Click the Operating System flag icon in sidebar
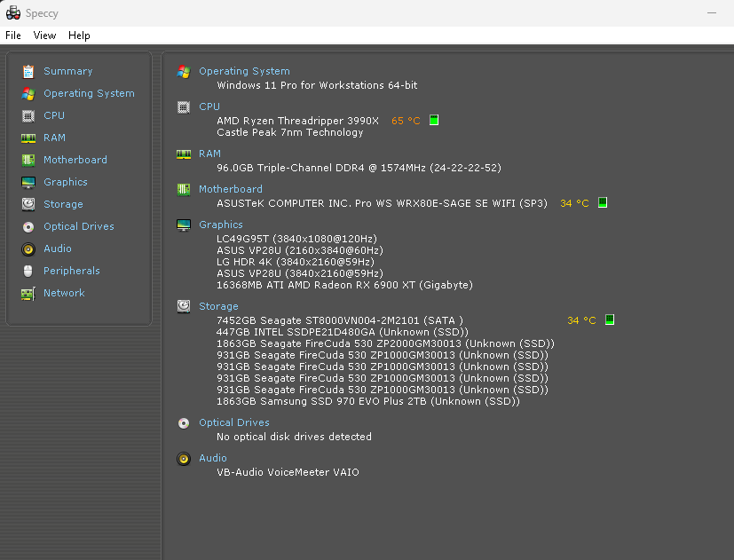This screenshot has height=560, width=734. 28,94
